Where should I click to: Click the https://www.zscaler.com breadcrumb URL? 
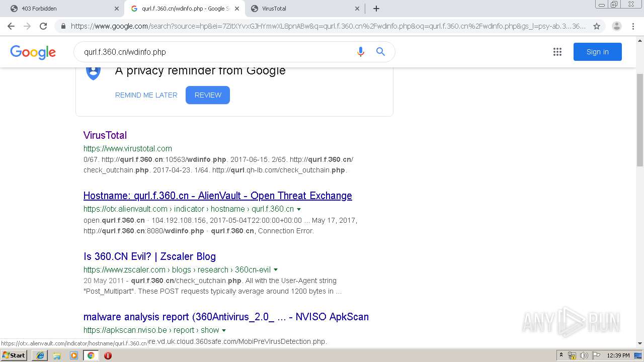(x=177, y=270)
